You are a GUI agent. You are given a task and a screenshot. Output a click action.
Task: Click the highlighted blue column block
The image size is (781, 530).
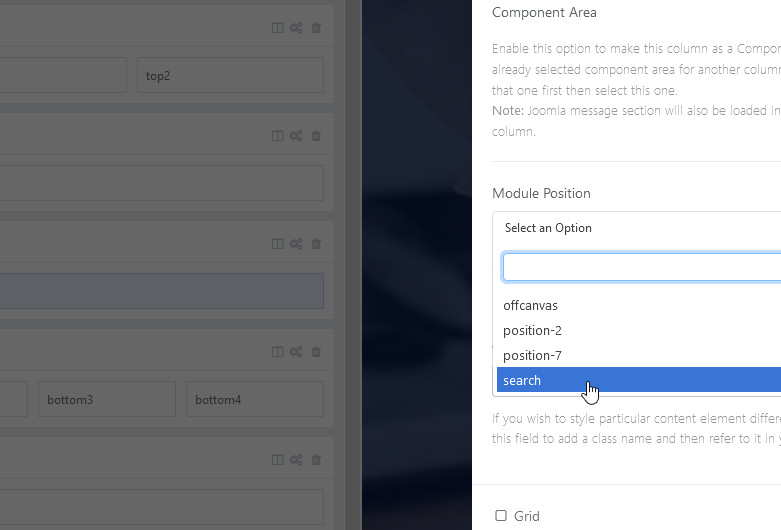tap(160, 291)
